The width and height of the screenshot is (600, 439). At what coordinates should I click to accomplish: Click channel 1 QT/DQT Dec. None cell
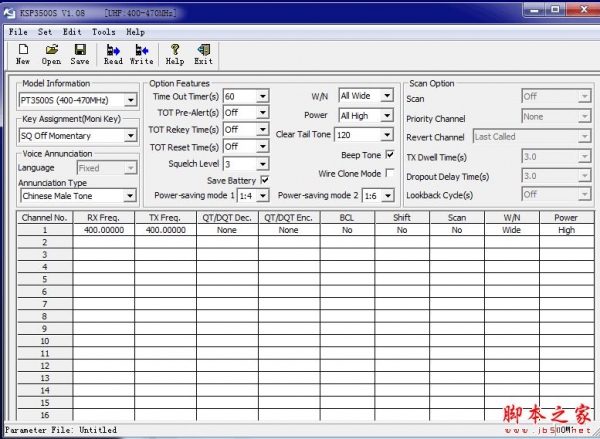coord(227,230)
